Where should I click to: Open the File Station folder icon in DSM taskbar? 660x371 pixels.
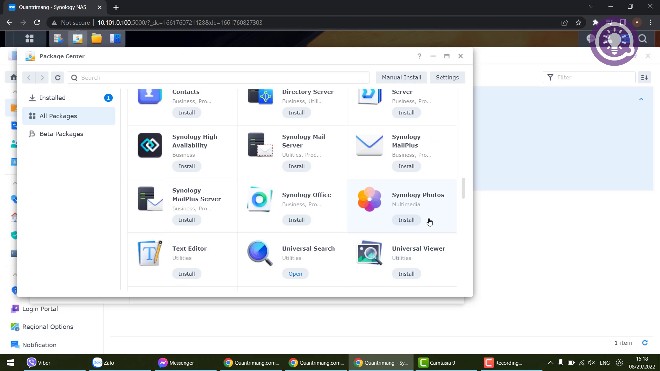pyautogui.click(x=96, y=39)
